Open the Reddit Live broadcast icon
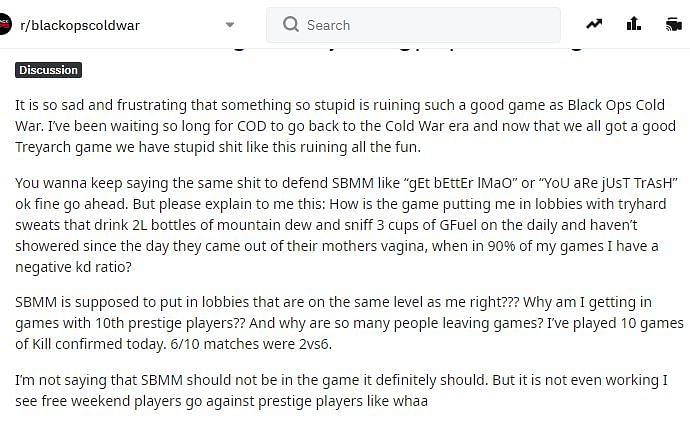Viewport: 690px width, 424px height. (674, 24)
